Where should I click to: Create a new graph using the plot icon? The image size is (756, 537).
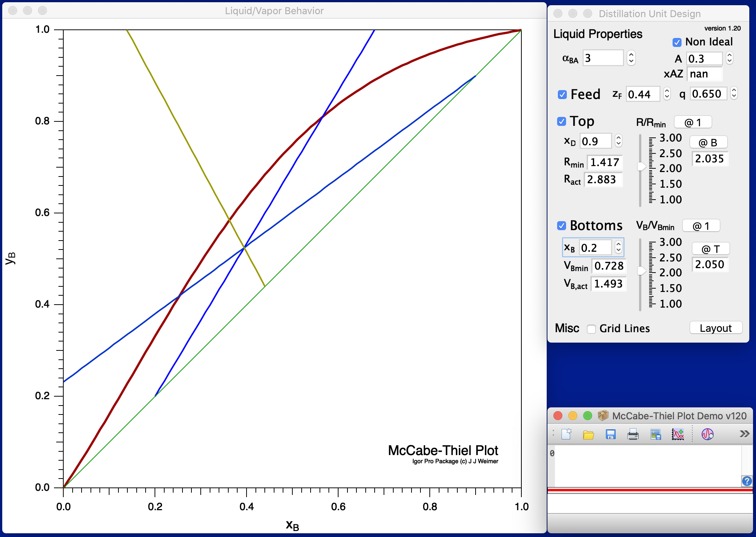(x=678, y=434)
